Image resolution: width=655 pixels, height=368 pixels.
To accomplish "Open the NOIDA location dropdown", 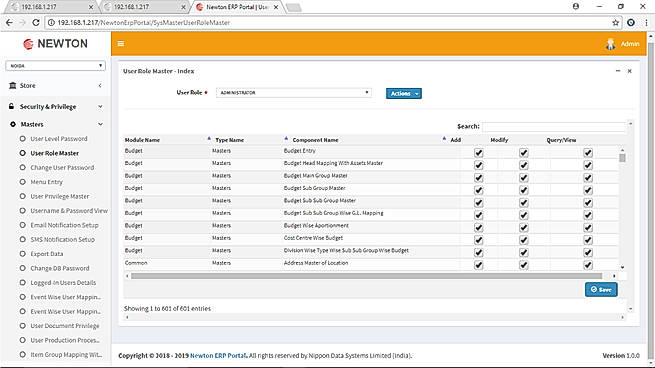I will tap(56, 66).
